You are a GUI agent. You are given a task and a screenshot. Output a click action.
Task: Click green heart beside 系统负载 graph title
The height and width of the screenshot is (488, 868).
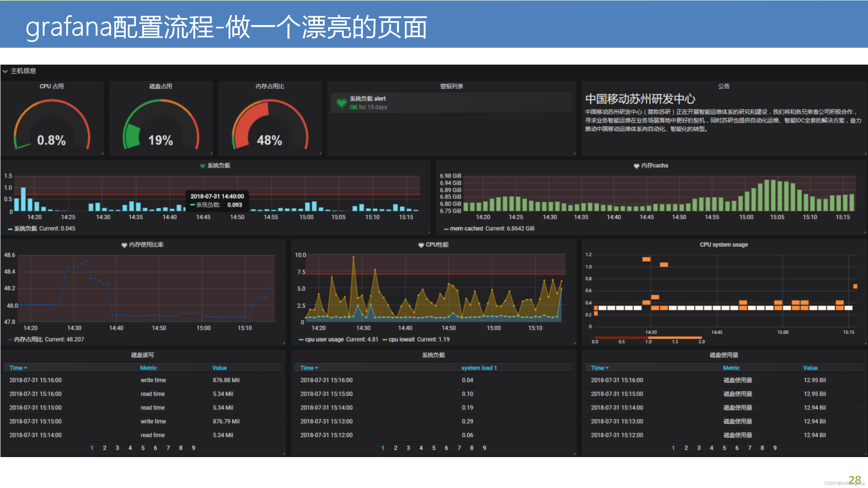[203, 166]
